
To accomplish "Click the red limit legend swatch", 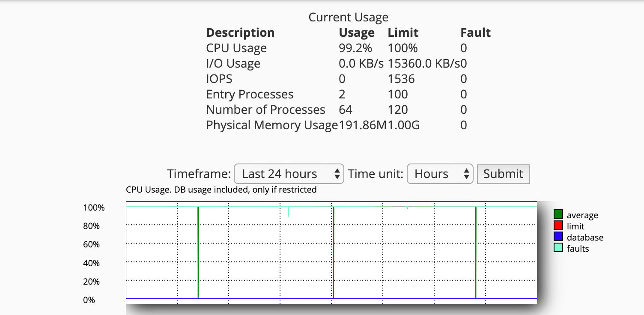I will coord(558,226).
